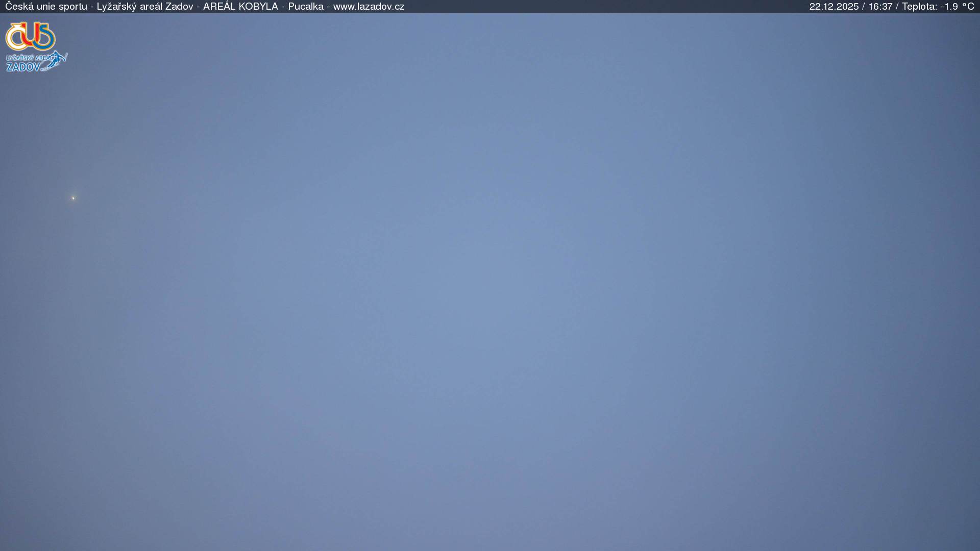Click the Lyžařský areál Zadov header text
The image size is (980, 551).
(x=145, y=7)
